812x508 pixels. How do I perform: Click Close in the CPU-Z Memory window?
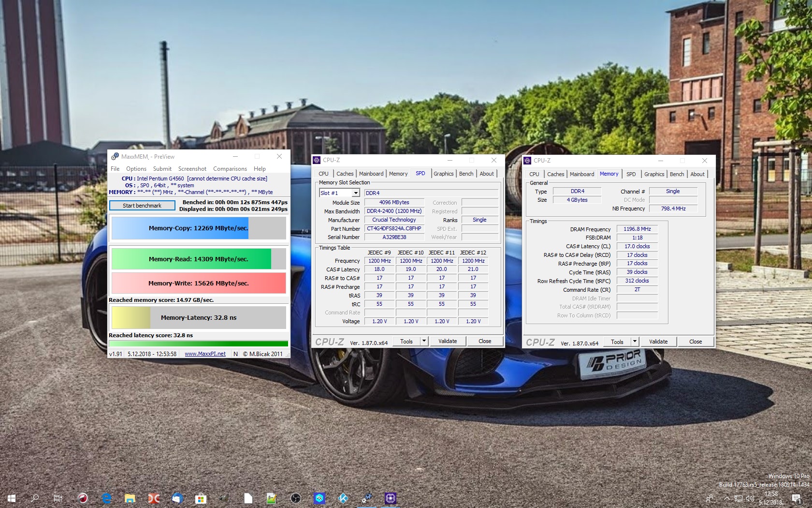tap(696, 342)
